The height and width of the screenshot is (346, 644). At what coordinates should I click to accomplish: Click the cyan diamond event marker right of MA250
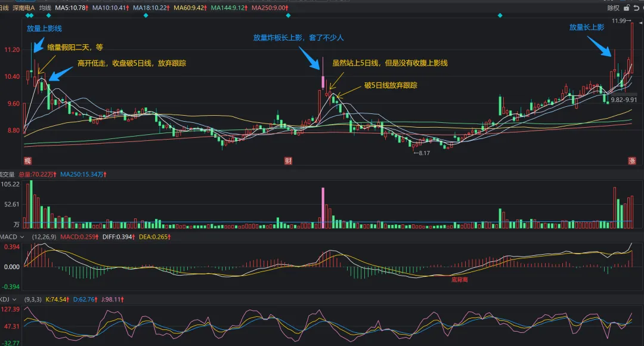coord(289,16)
